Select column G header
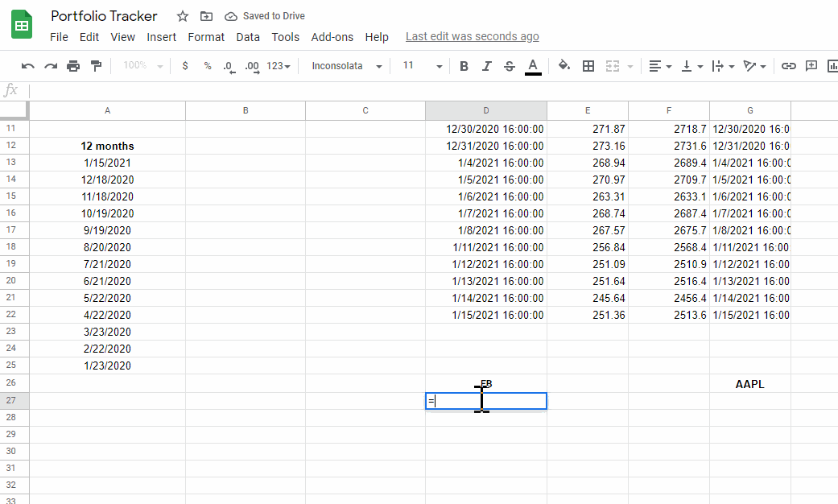This screenshot has width=838, height=504. click(749, 110)
